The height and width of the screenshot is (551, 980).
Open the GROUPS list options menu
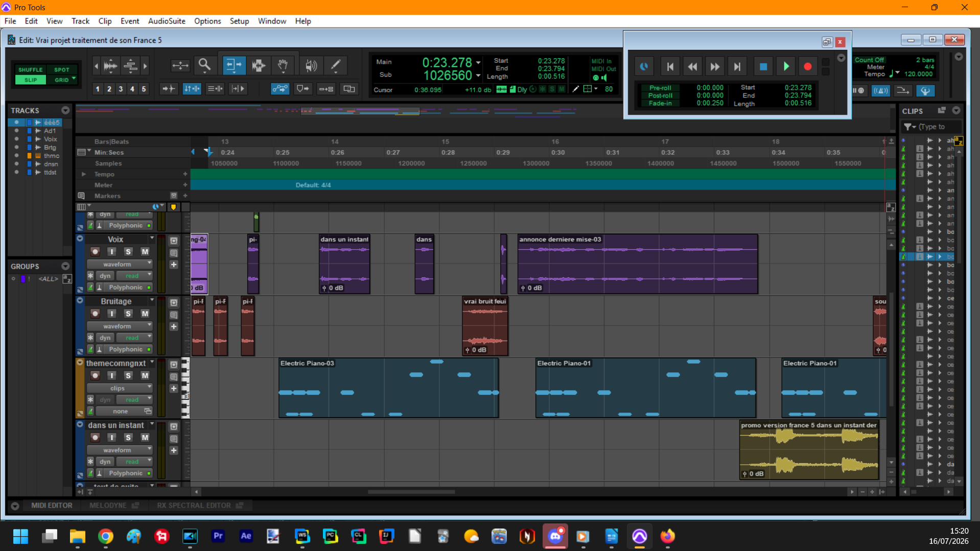65,266
